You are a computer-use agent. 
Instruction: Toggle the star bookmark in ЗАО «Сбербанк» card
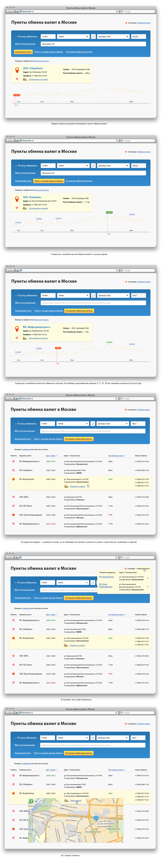(17, 78)
